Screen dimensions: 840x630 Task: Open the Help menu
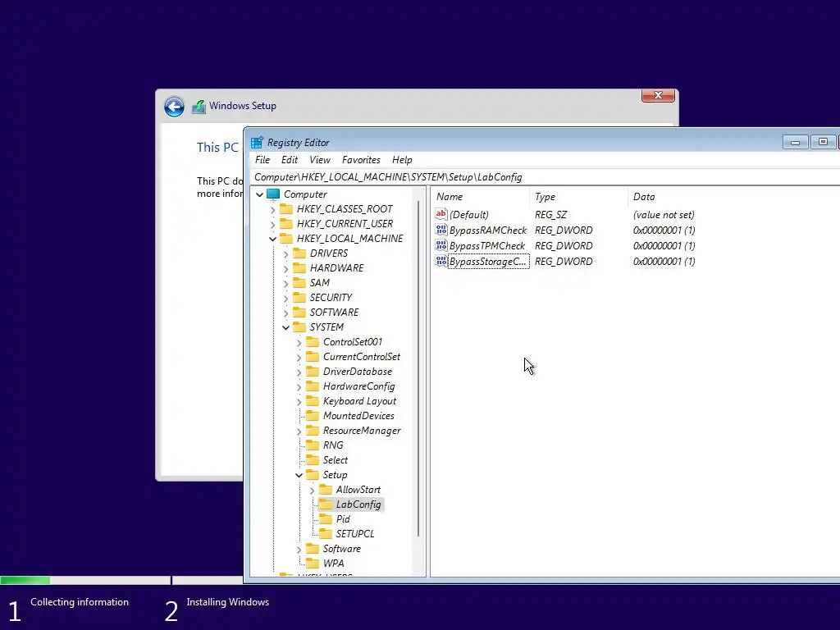[x=402, y=160]
